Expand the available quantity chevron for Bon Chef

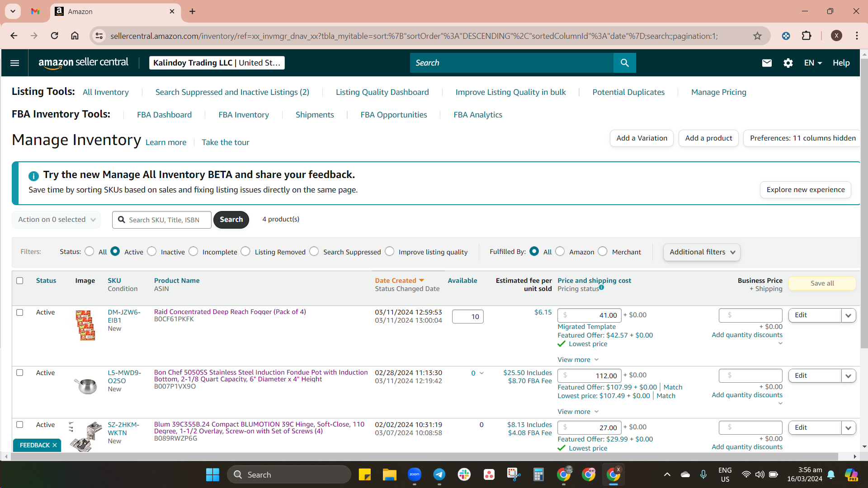click(x=481, y=373)
